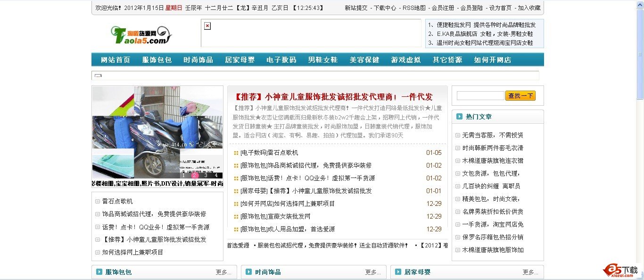The image size is (644, 280).
Task: Click the icon next to 热门文章 heading
Action: click(x=459, y=116)
